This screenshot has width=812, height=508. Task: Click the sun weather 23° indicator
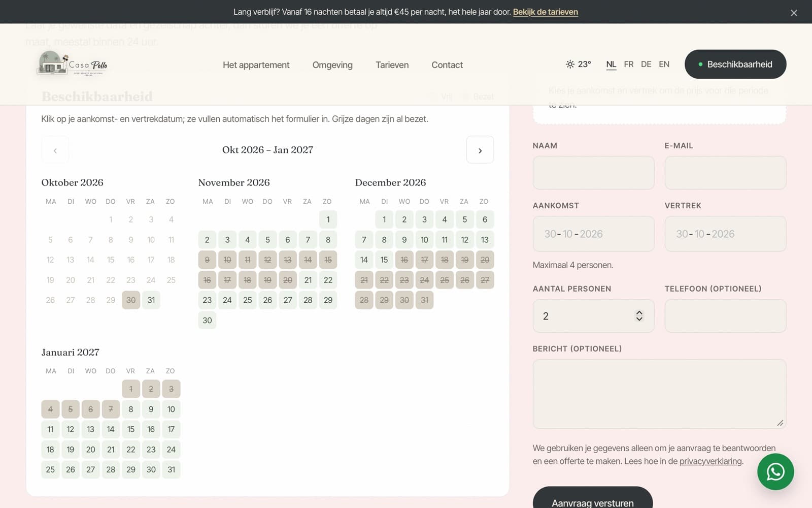pos(579,64)
